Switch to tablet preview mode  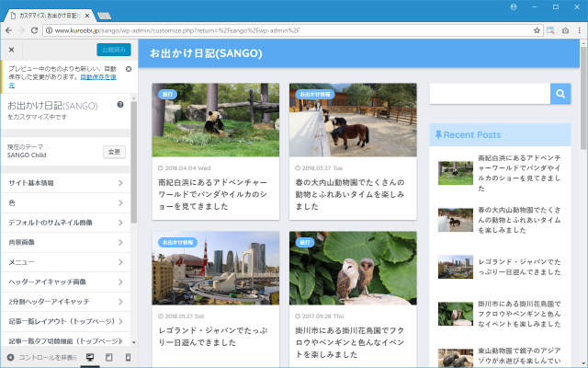pos(109,357)
